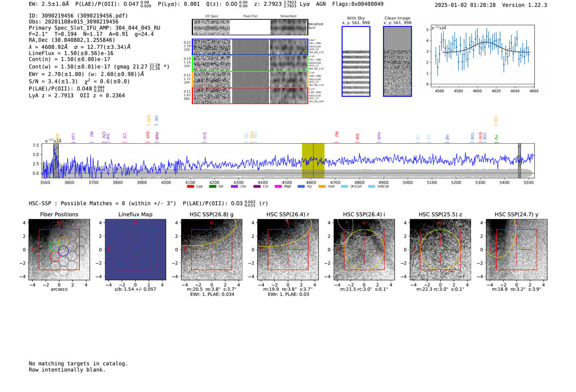Click the EWr = 2.70(±1.00) line
Image resolution: width=576 pixels, height=392 pixels.
(86, 74)
